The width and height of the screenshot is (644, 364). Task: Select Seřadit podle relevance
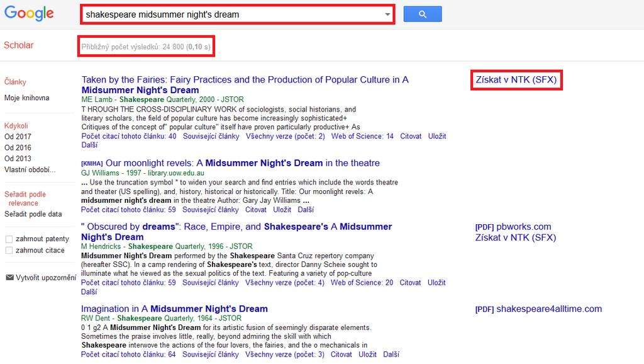(25, 198)
